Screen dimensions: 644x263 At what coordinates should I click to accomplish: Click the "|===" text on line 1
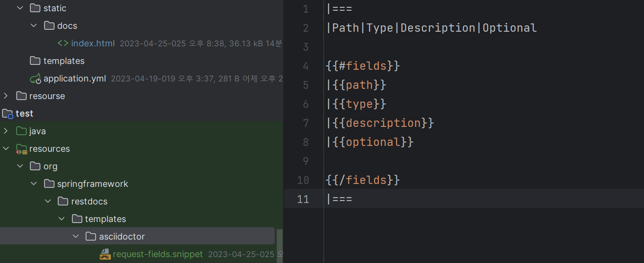pos(339,9)
